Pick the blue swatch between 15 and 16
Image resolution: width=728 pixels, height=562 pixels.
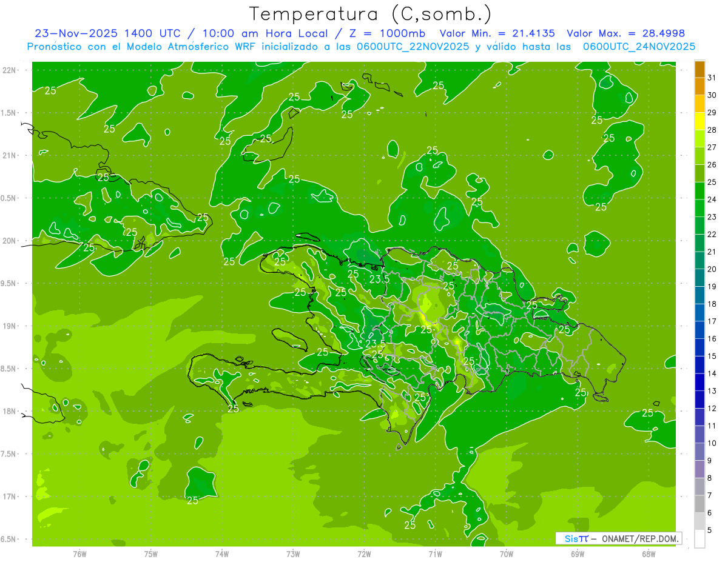[699, 347]
